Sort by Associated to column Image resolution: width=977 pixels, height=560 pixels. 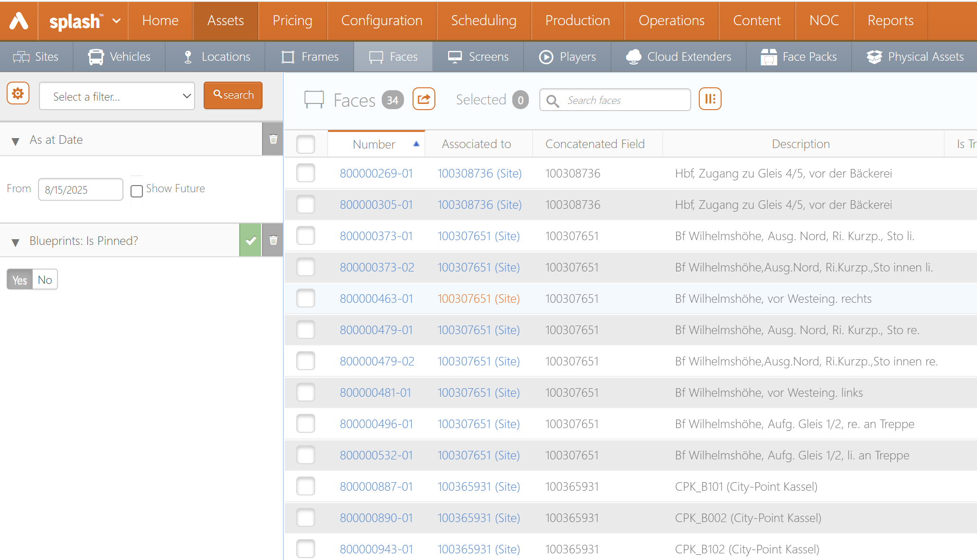click(x=476, y=144)
